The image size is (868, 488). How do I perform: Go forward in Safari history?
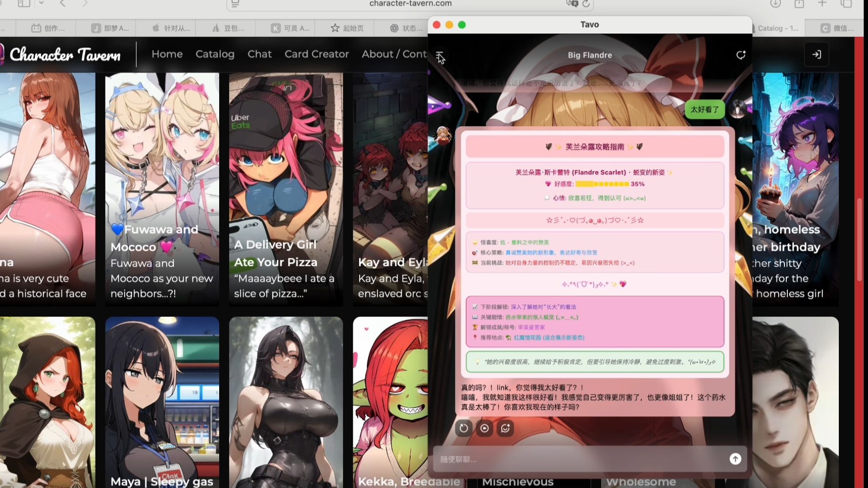[85, 4]
